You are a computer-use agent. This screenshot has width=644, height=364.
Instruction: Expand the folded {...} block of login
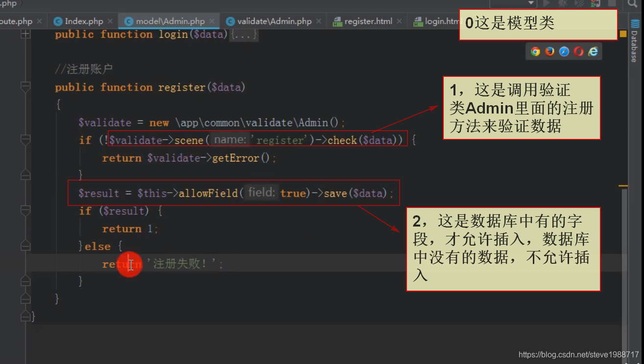[x=244, y=34]
